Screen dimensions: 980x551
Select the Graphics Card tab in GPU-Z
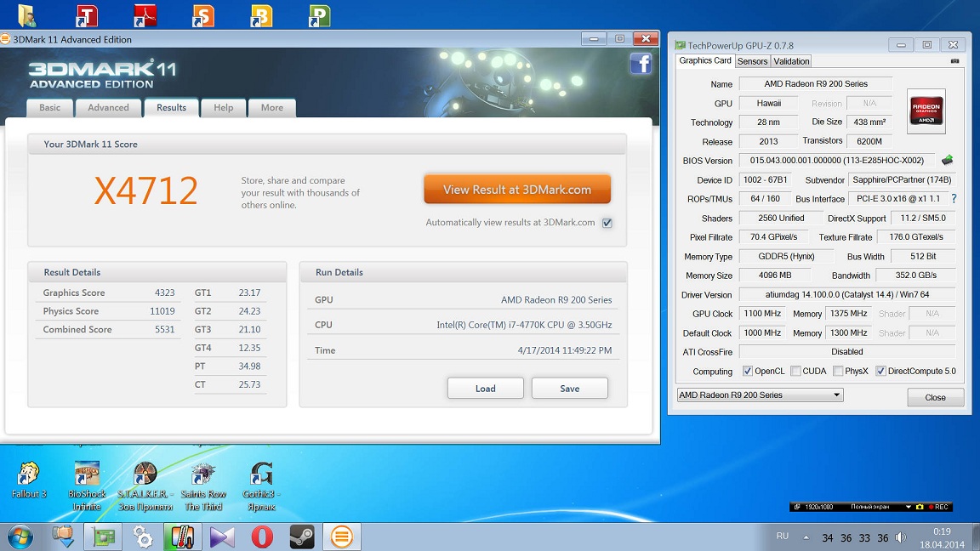coord(705,60)
